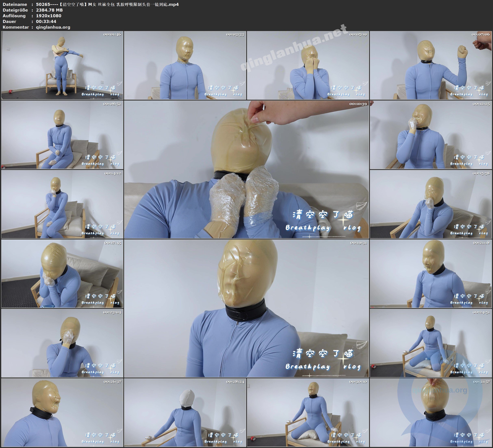The image size is (493, 448).
Task: Open the large thumbnail at 00:19:31
Action: point(246,308)
